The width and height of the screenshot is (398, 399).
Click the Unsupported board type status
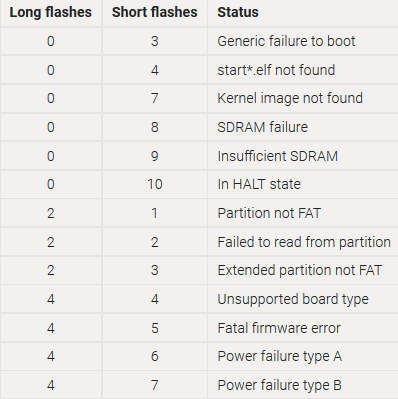pyautogui.click(x=293, y=299)
